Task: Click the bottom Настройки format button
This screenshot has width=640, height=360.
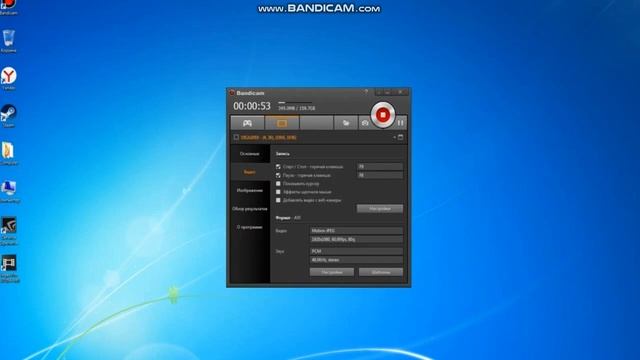Action: click(x=331, y=272)
